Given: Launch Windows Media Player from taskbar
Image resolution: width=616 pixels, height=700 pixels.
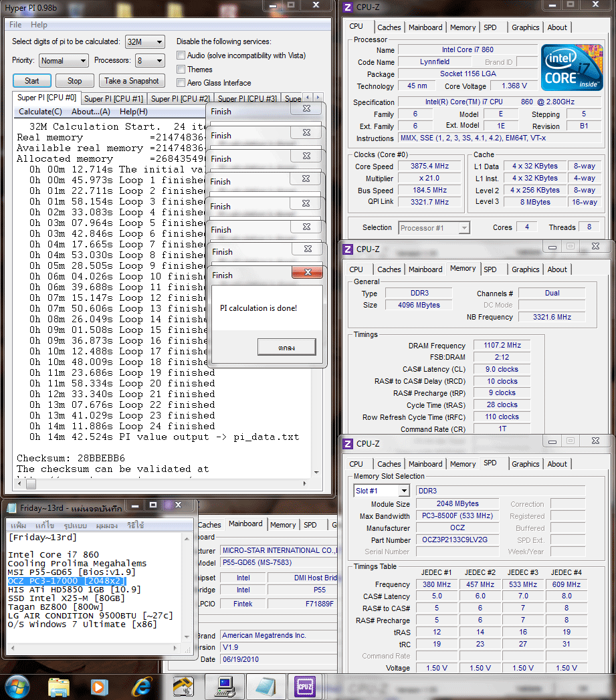Looking at the screenshot, I should pos(99,687).
